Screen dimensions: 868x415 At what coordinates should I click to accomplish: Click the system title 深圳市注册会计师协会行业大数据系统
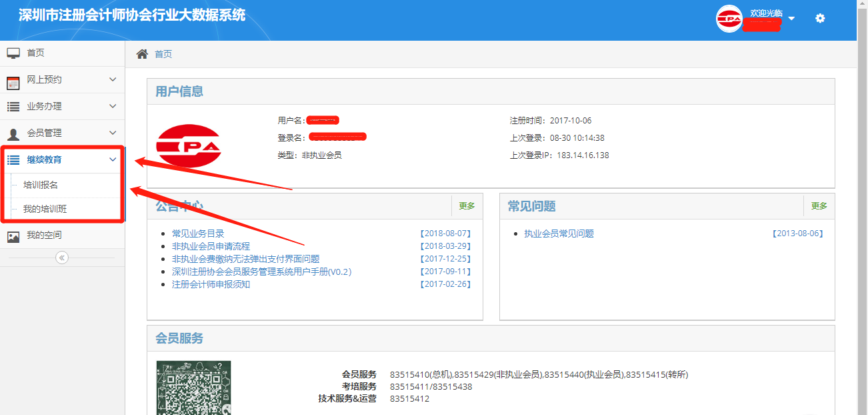pyautogui.click(x=132, y=15)
